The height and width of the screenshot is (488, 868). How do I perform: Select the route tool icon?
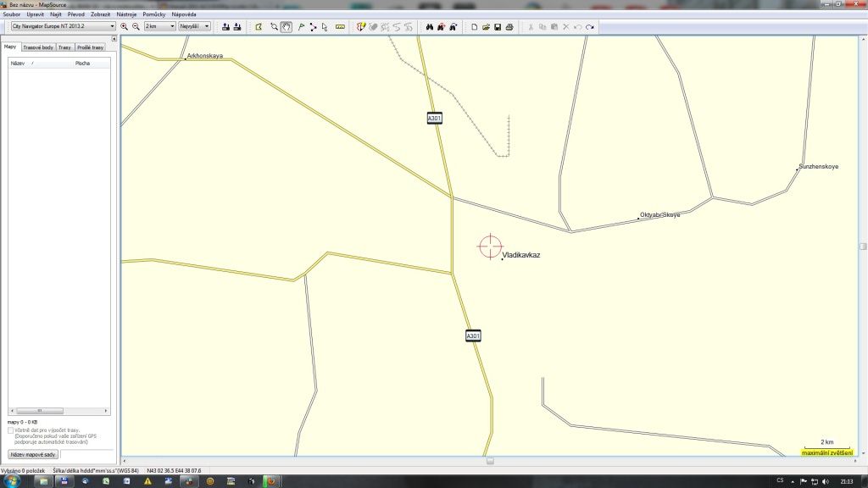coord(313,26)
